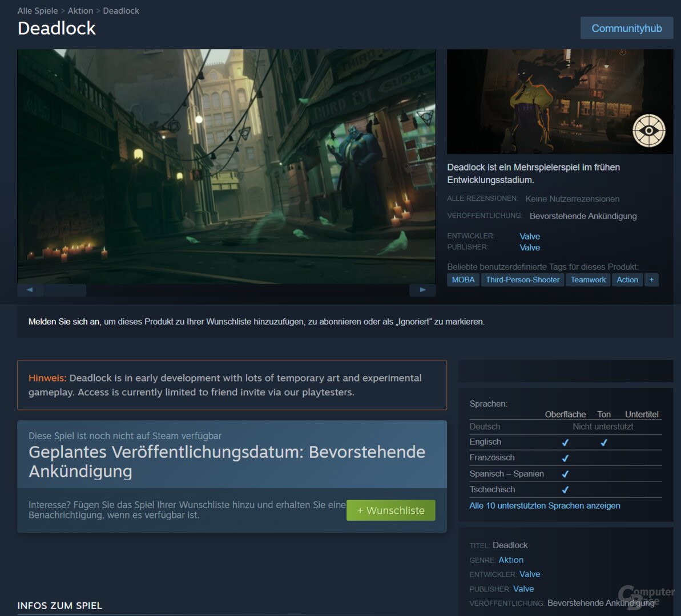The height and width of the screenshot is (616, 681).
Task: Click Tschechisch Oberfläche checkmark
Action: [565, 490]
